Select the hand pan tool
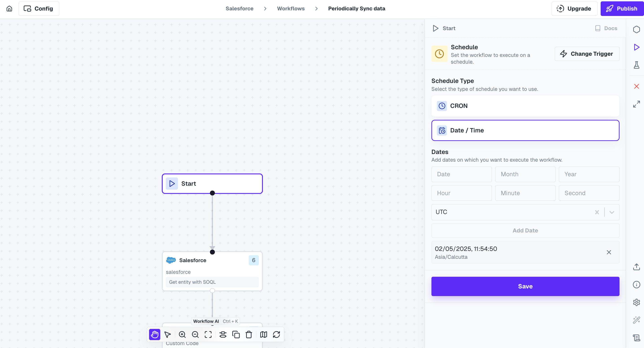 click(x=155, y=335)
